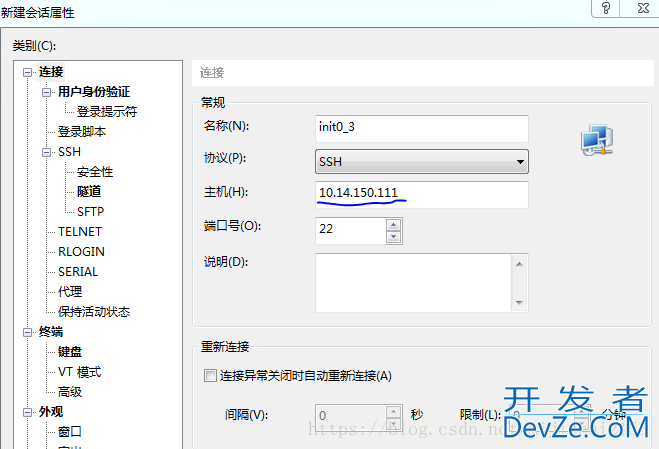
Task: Click the 端口号 field showing 22
Action: [x=350, y=230]
